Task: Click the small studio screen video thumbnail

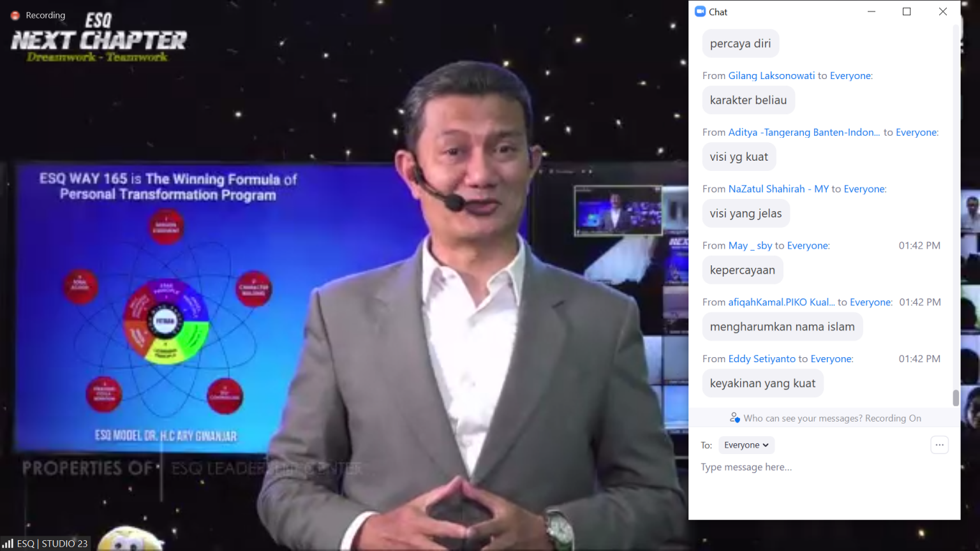Action: 618,211
